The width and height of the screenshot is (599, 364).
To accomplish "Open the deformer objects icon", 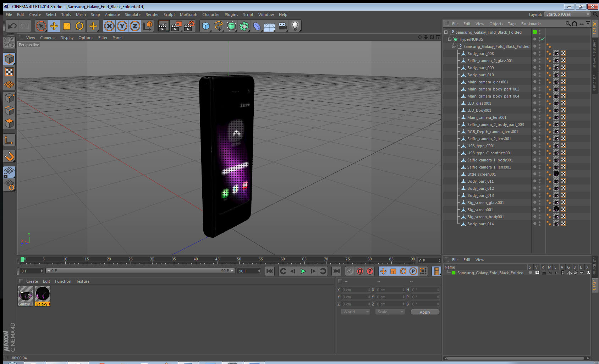I will 257,26.
